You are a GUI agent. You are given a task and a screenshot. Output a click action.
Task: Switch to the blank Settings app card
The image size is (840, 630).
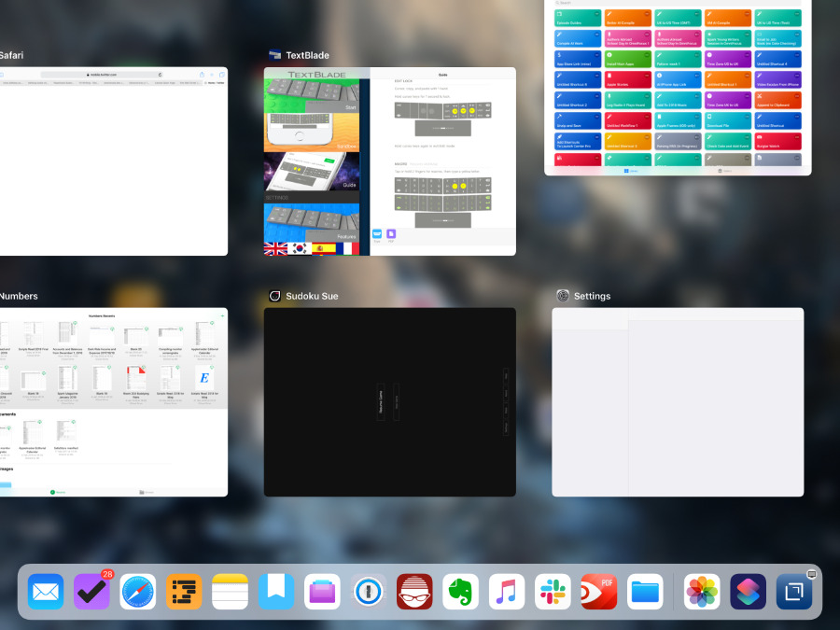click(x=678, y=401)
